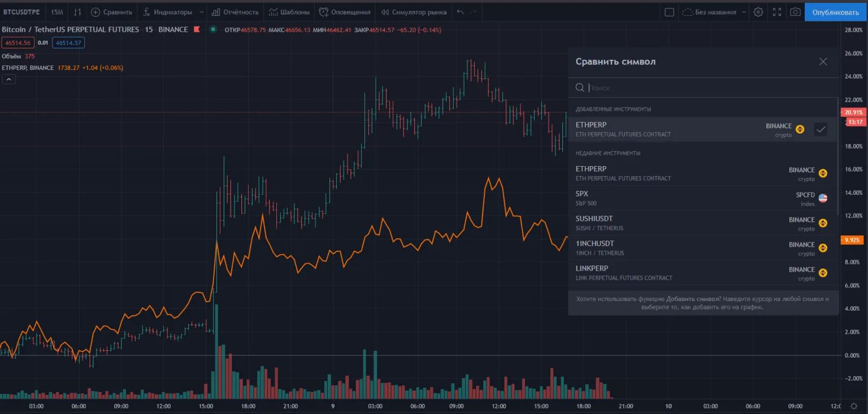Open chart settings gear icon
The height and width of the screenshot is (414, 868).
[x=758, y=12]
